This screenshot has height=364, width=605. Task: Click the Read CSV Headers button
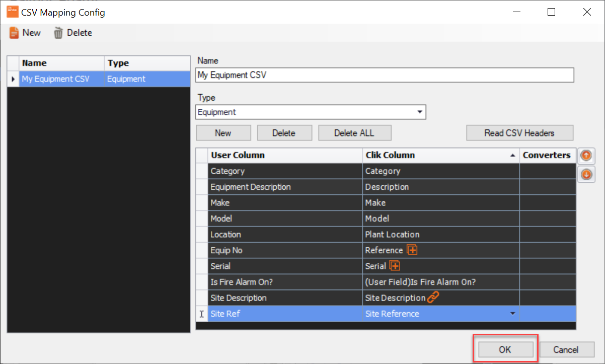519,132
